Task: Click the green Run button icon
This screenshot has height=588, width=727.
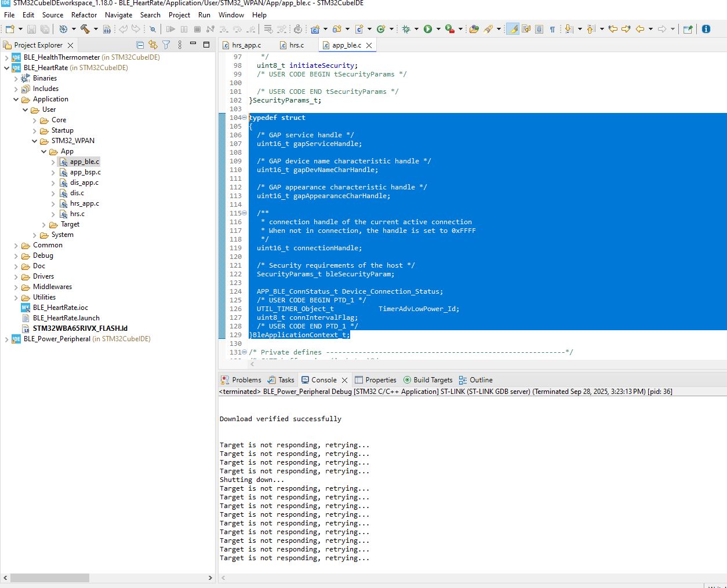Action: (428, 29)
